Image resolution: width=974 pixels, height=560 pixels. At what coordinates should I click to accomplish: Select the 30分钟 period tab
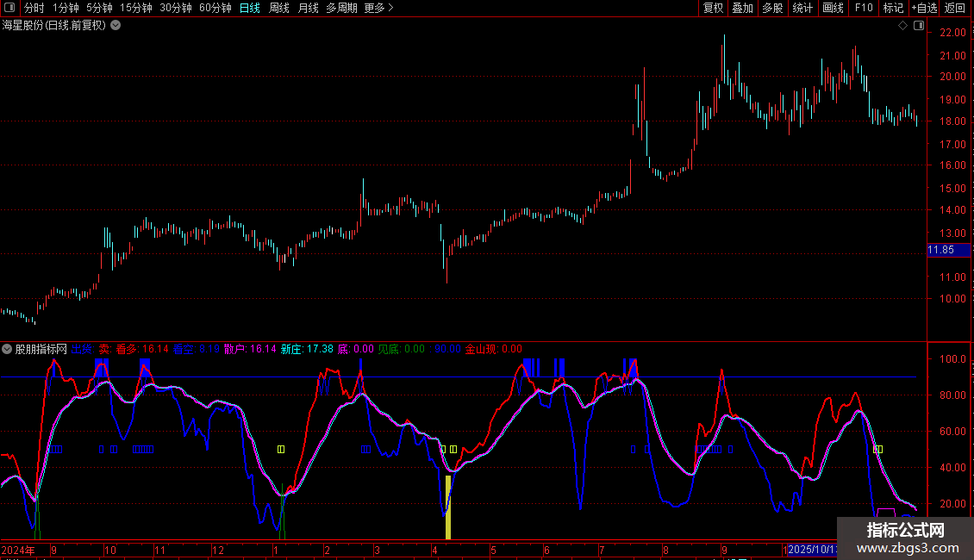point(175,8)
